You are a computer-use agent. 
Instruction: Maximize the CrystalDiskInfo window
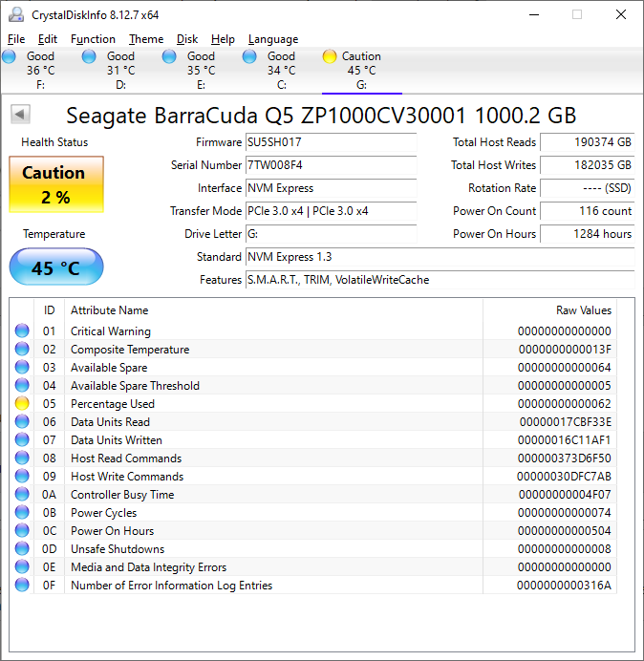[577, 14]
